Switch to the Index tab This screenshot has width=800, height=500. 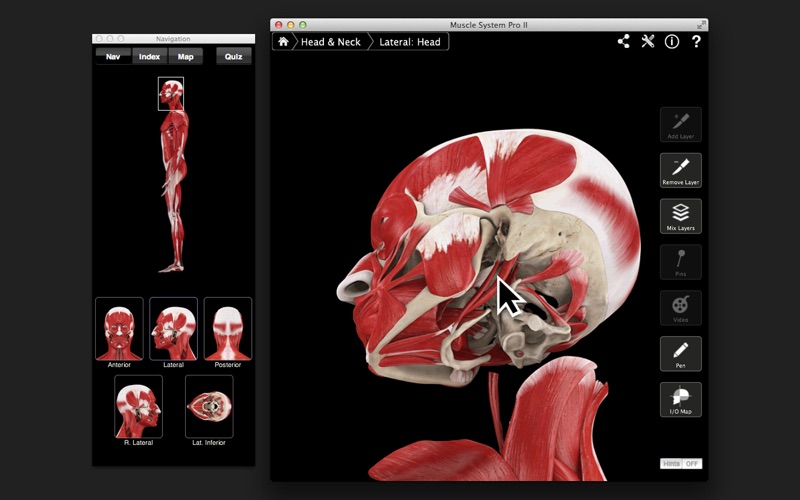149,57
